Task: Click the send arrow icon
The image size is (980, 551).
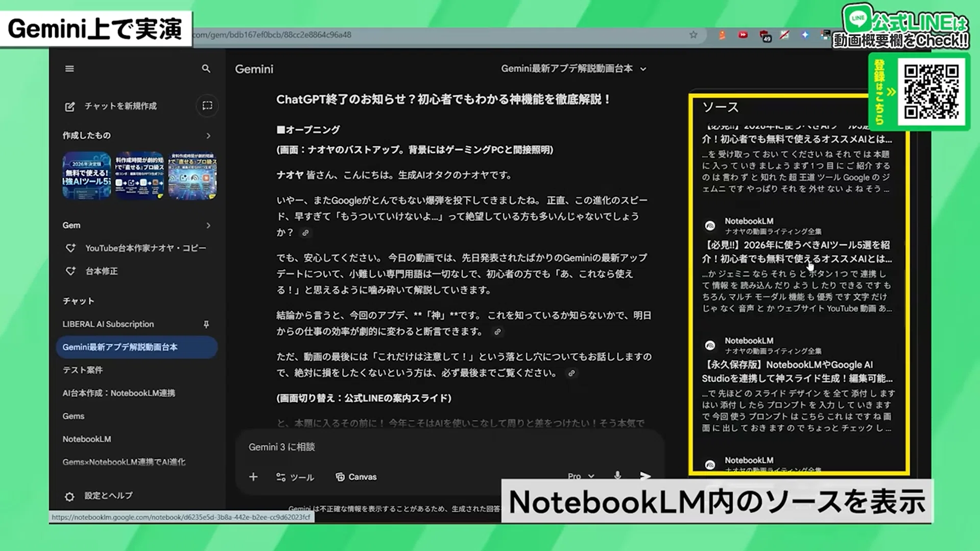Action: pyautogui.click(x=646, y=476)
